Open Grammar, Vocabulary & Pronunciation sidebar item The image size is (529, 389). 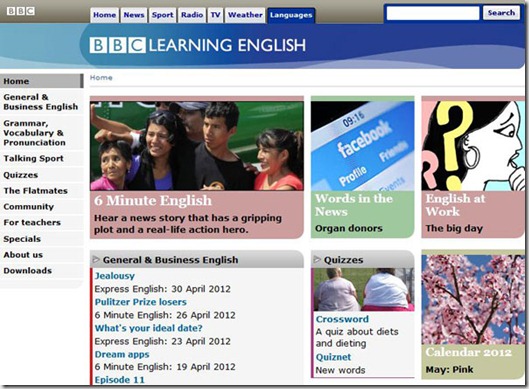click(x=41, y=133)
